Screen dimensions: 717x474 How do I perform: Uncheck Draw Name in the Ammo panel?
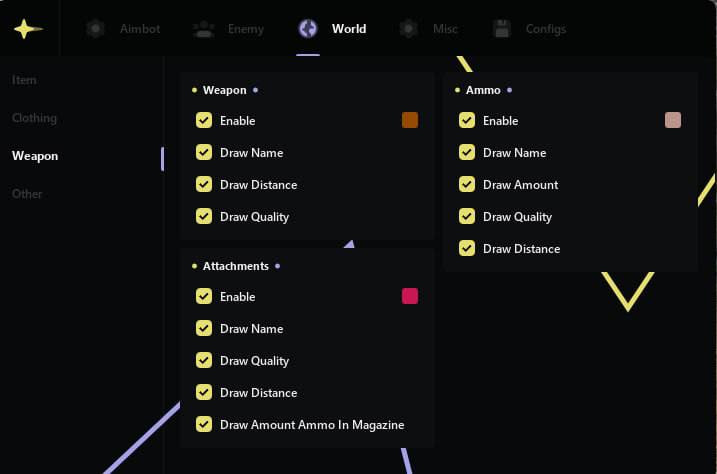[467, 153]
